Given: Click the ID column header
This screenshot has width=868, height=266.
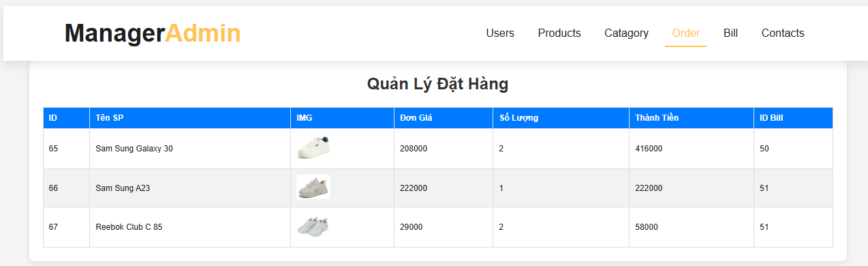Looking at the screenshot, I should (x=66, y=118).
